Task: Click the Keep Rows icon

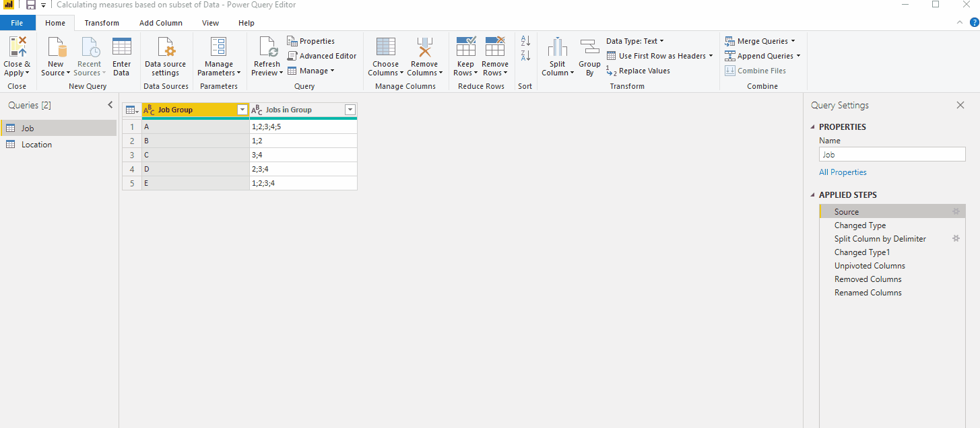Action: 465,47
